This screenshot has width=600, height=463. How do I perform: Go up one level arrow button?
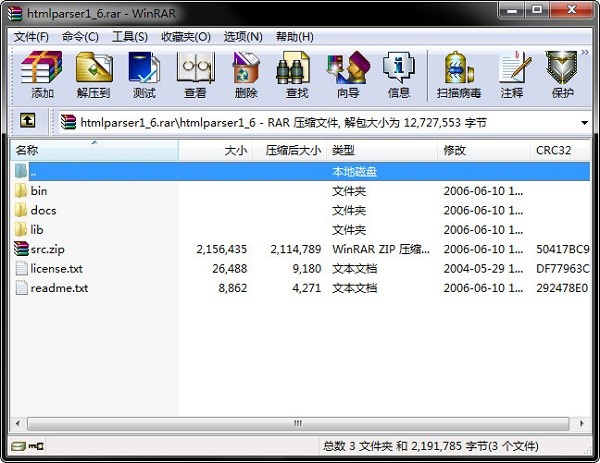tap(28, 121)
